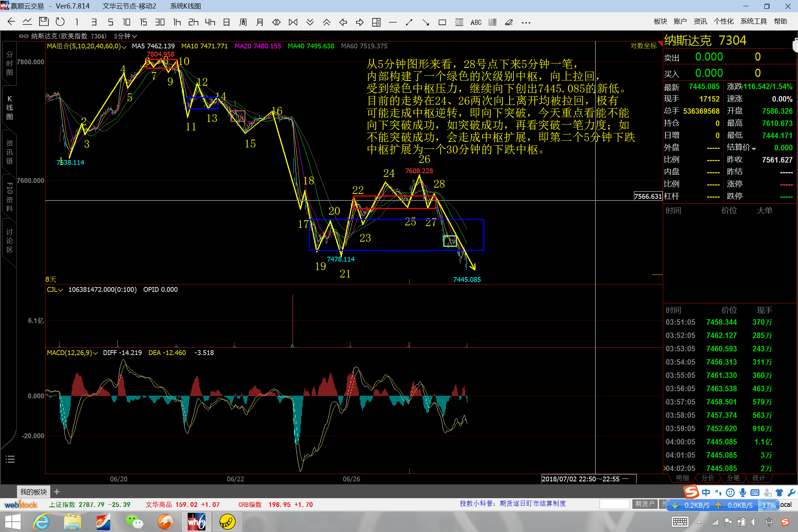
Task: Click the split window layout icon
Action: pyautogui.click(x=376, y=23)
